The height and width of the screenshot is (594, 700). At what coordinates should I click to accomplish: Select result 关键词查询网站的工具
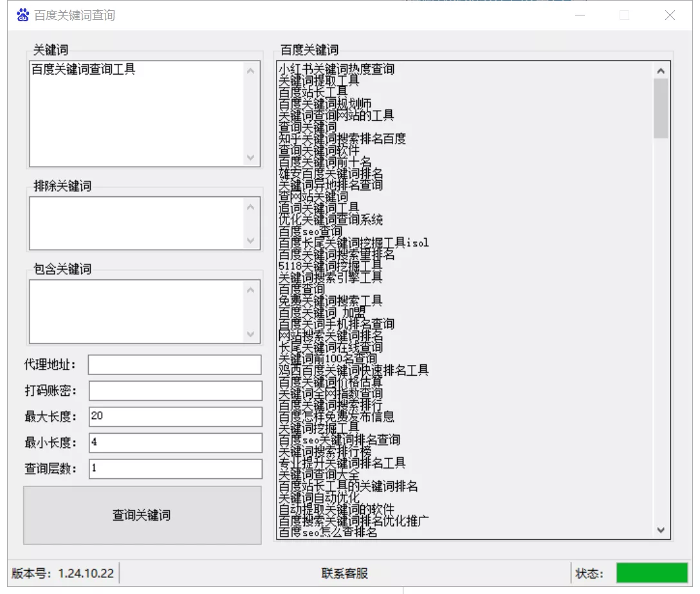pyautogui.click(x=336, y=116)
